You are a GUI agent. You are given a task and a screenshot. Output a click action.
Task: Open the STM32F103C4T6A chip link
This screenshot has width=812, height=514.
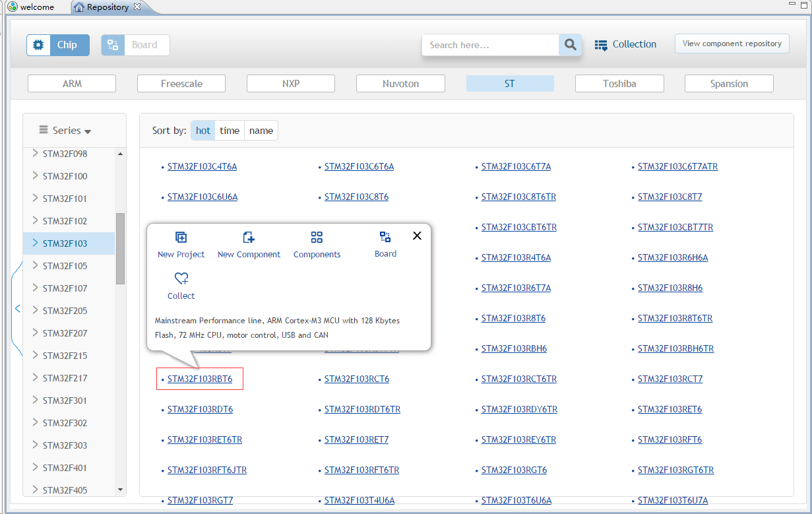click(x=202, y=166)
